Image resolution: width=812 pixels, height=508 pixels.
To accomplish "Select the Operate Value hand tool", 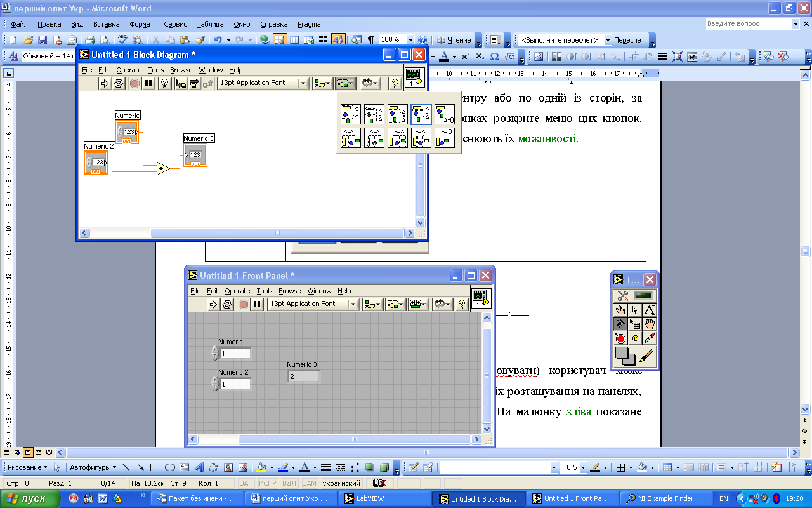I will click(x=620, y=310).
